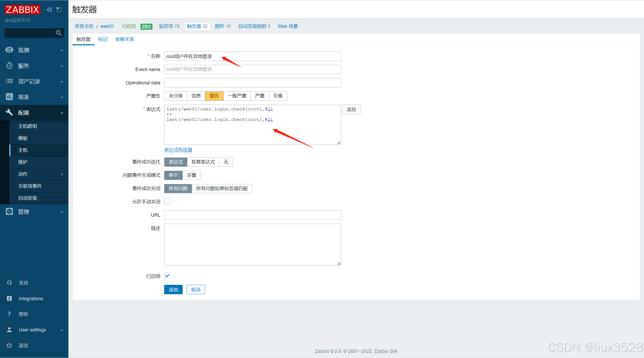This screenshot has width=644, height=358.
Task: Focus the Operational data field
Action: pyautogui.click(x=253, y=83)
